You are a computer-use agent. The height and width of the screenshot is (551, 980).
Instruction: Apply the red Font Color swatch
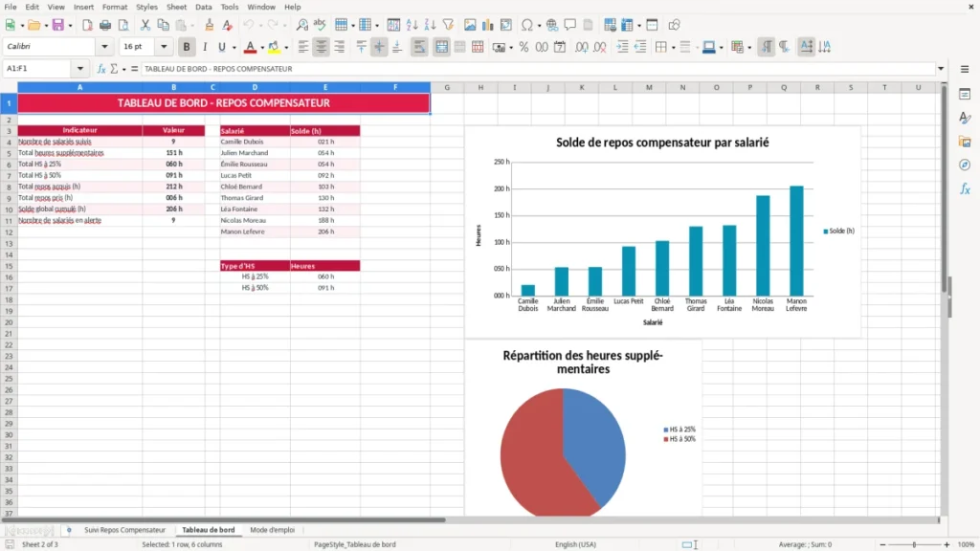coord(250,47)
